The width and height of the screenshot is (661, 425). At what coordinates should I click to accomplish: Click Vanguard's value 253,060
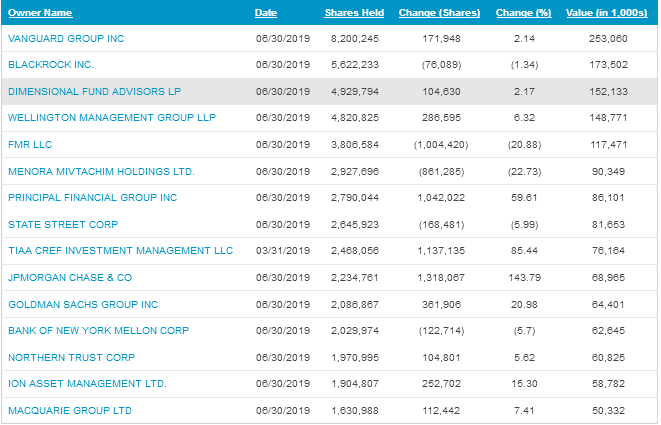click(x=608, y=39)
